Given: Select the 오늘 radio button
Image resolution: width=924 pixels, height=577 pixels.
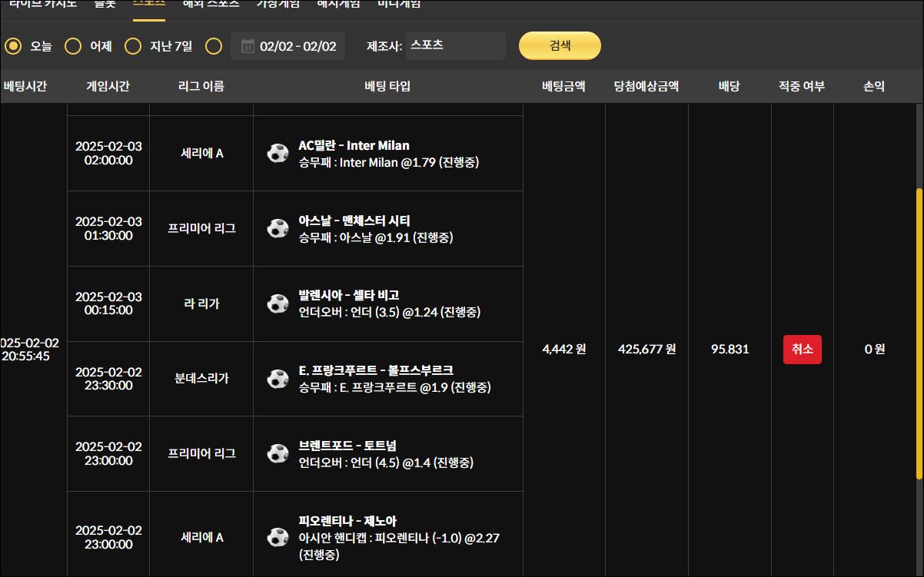Looking at the screenshot, I should click(x=13, y=46).
